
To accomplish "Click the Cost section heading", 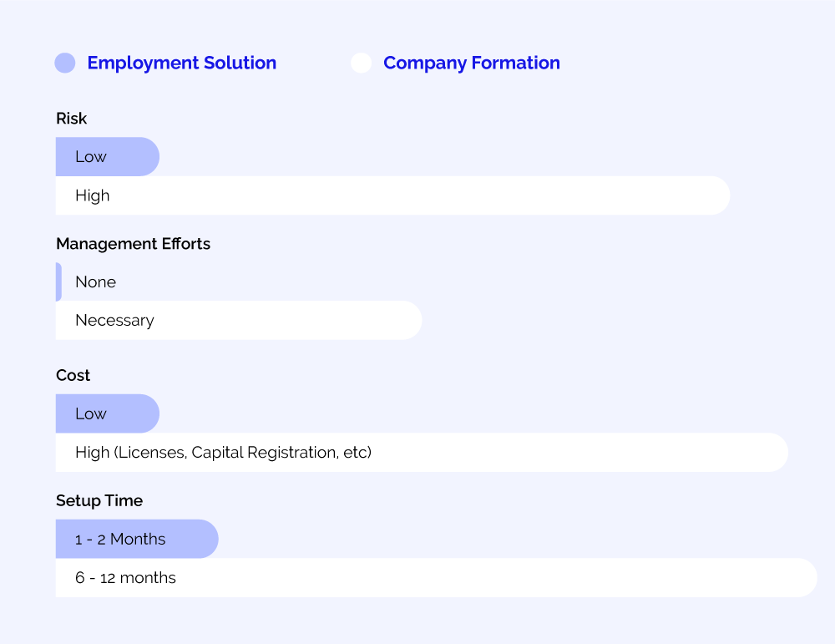I will pos(73,375).
